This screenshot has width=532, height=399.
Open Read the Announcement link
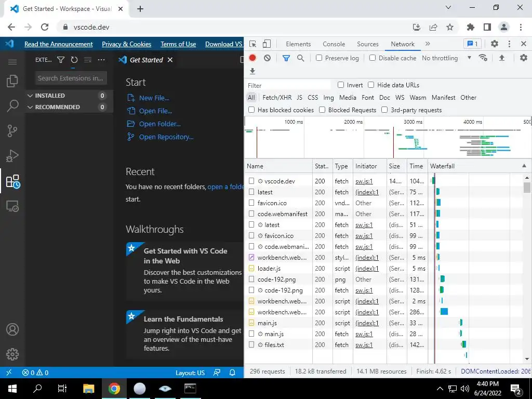click(x=58, y=44)
